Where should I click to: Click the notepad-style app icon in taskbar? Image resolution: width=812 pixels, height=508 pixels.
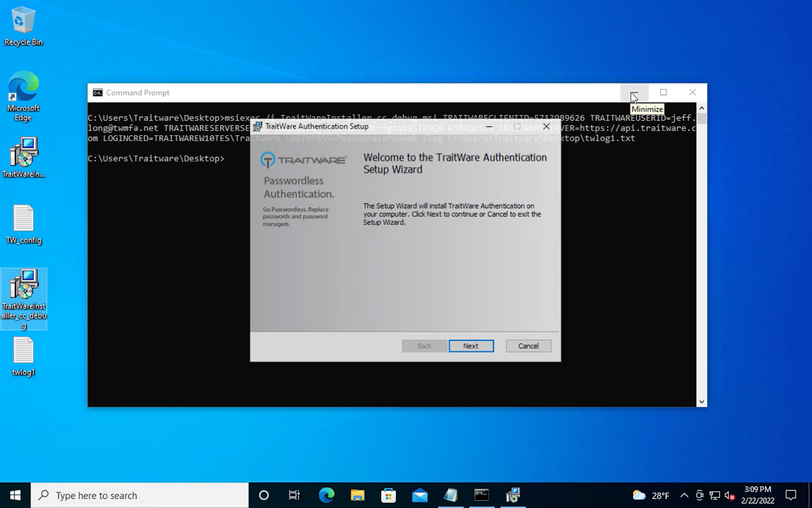coord(451,495)
